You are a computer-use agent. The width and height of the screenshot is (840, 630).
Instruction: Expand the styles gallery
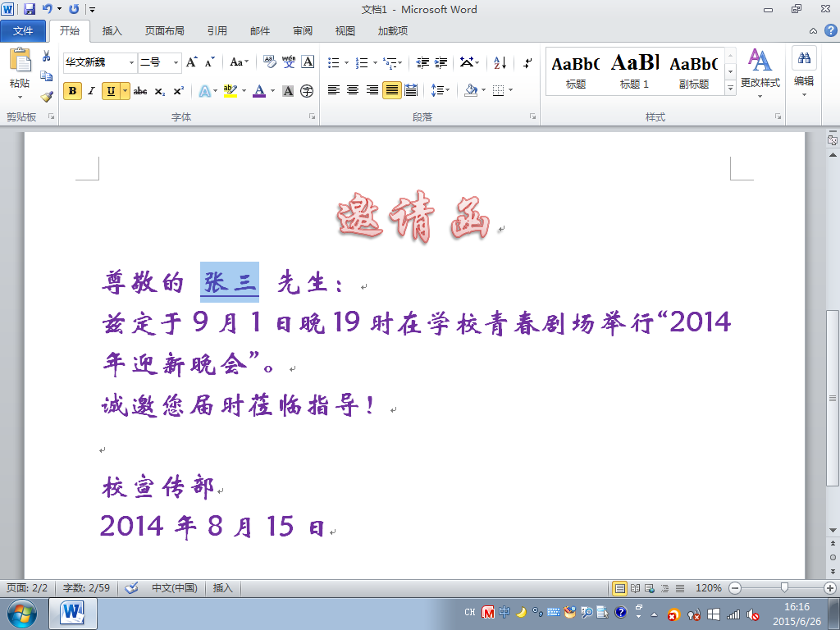[x=730, y=88]
